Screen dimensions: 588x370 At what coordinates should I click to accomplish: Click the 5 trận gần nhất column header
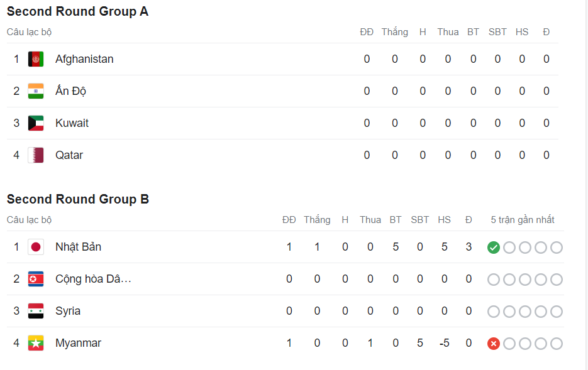pyautogui.click(x=523, y=220)
